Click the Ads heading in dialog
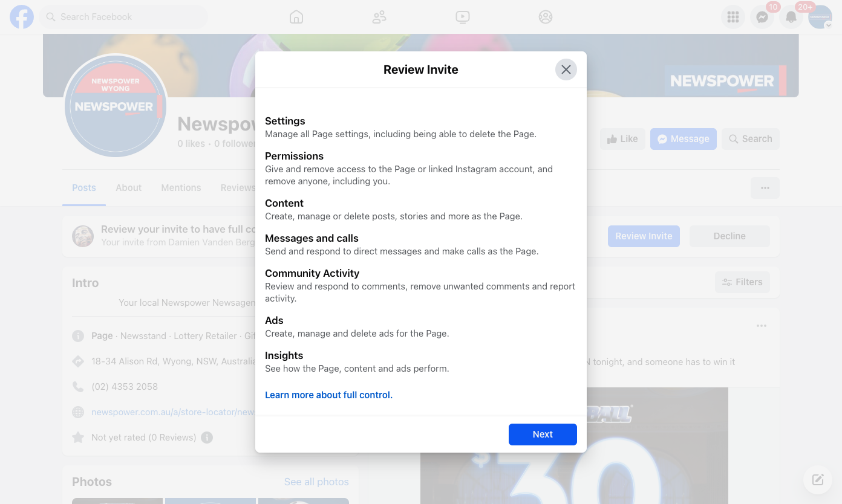This screenshot has height=504, width=842. (x=274, y=320)
